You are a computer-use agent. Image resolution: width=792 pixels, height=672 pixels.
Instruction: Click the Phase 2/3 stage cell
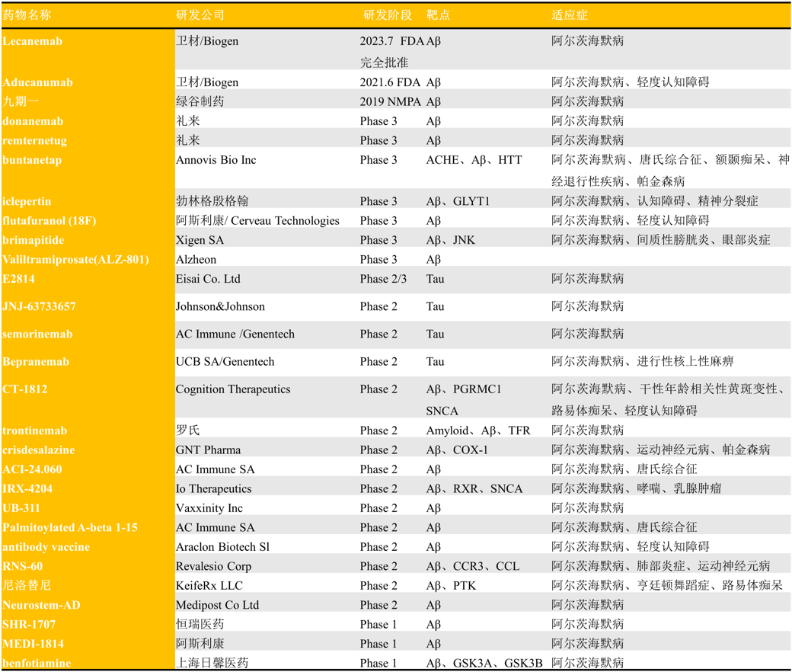[383, 279]
